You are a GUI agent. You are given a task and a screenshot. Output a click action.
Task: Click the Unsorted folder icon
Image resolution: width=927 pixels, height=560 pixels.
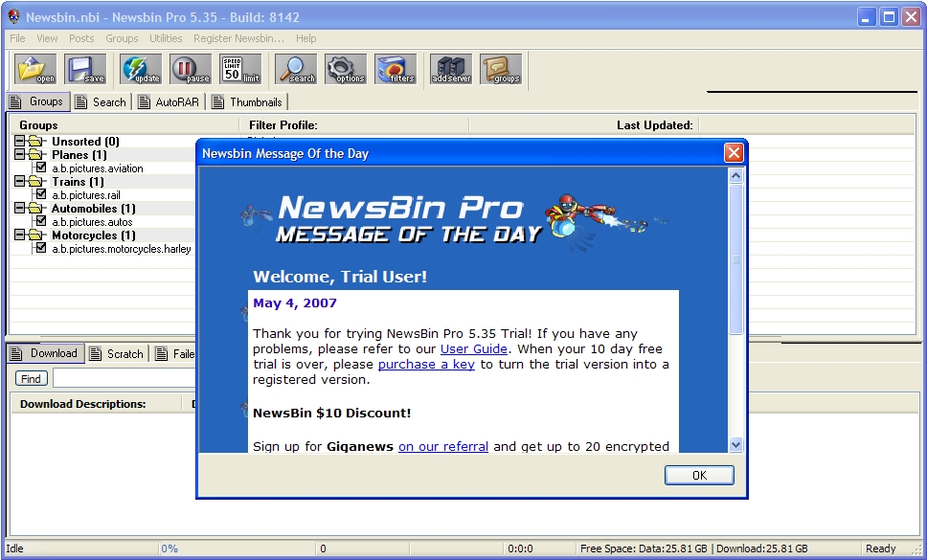[x=37, y=141]
